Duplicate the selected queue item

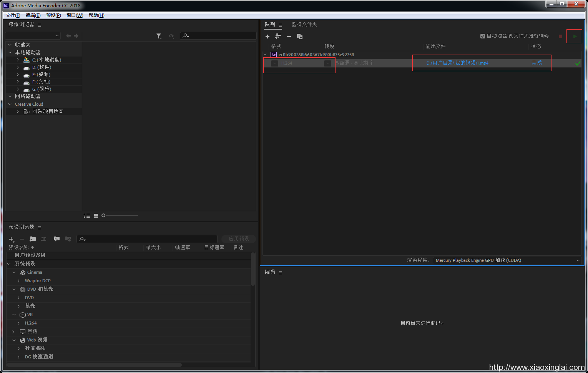pyautogui.click(x=300, y=37)
